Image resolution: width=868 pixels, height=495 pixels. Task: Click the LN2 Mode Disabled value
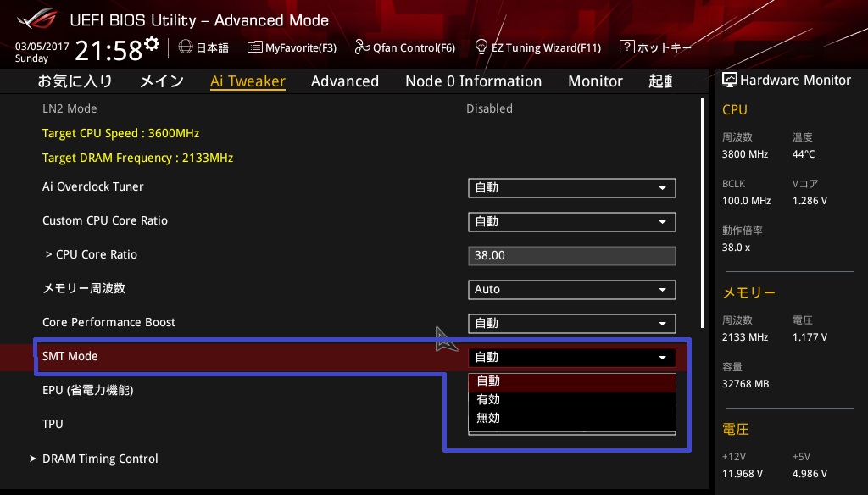click(489, 108)
